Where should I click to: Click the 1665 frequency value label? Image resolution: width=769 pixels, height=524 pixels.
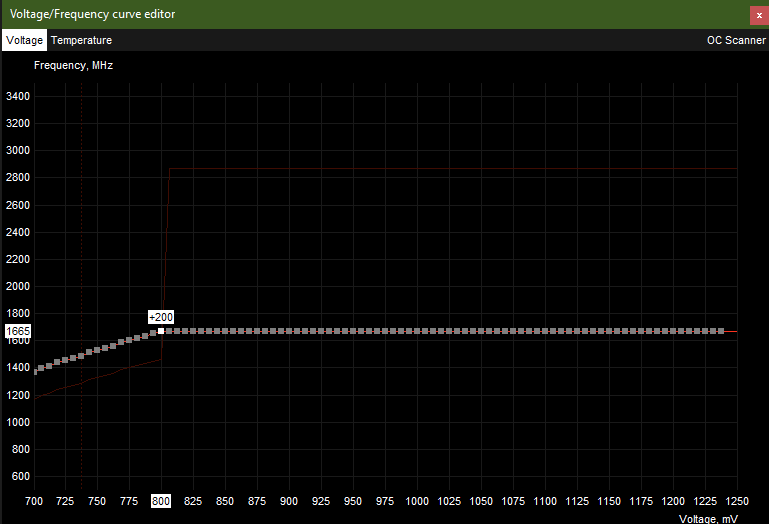coord(18,331)
